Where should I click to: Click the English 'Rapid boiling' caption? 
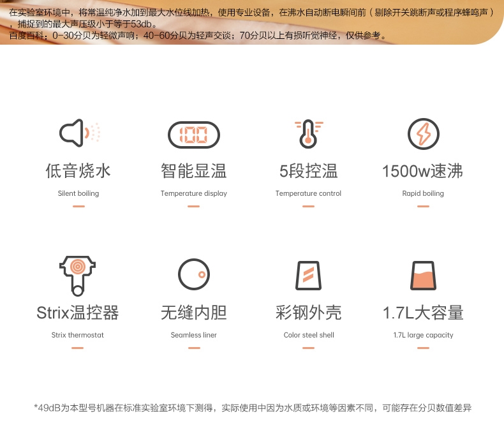[423, 193]
